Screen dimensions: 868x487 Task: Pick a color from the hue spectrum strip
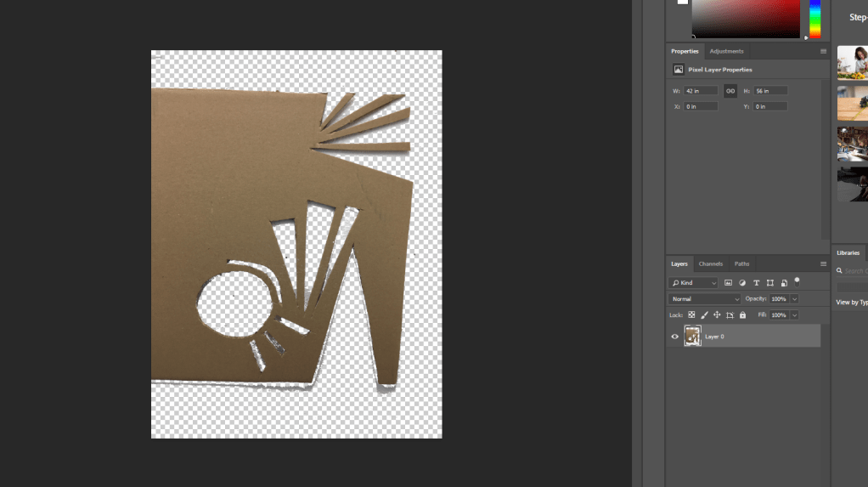pyautogui.click(x=814, y=19)
